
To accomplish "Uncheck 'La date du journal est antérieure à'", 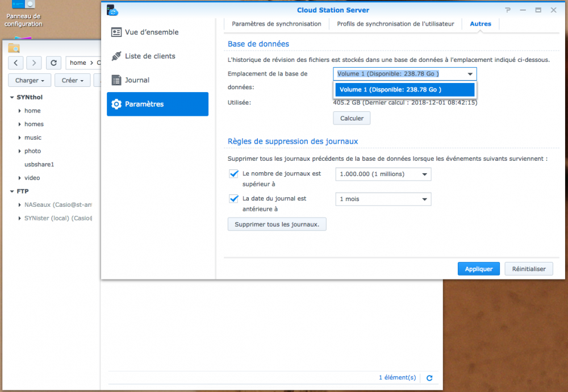I will click(233, 199).
